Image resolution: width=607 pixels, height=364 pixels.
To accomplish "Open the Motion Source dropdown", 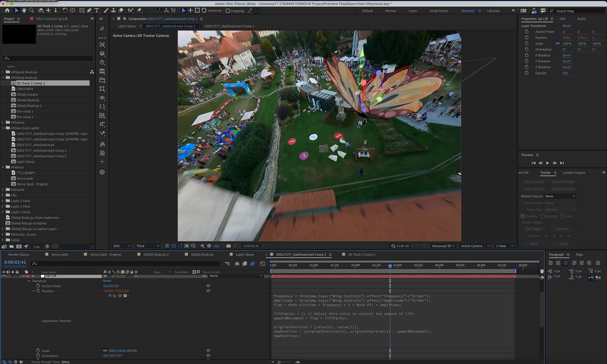I will (560, 196).
